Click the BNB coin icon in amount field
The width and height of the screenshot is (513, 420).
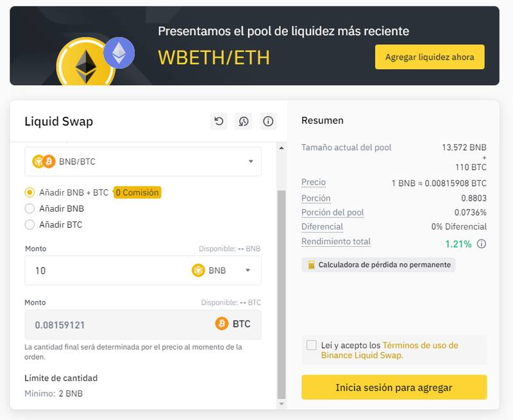coord(198,271)
